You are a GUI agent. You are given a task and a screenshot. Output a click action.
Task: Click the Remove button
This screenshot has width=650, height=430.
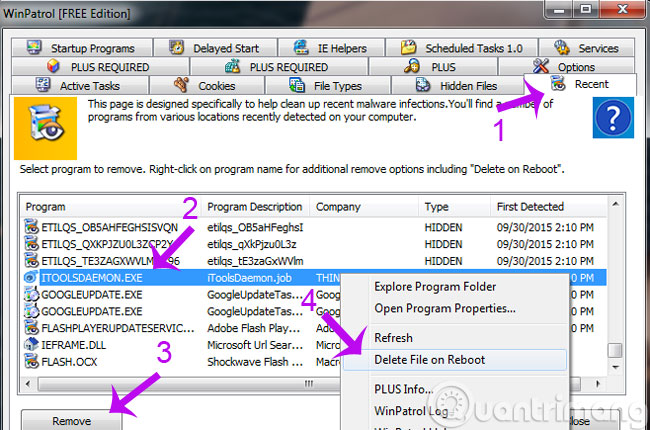71,421
